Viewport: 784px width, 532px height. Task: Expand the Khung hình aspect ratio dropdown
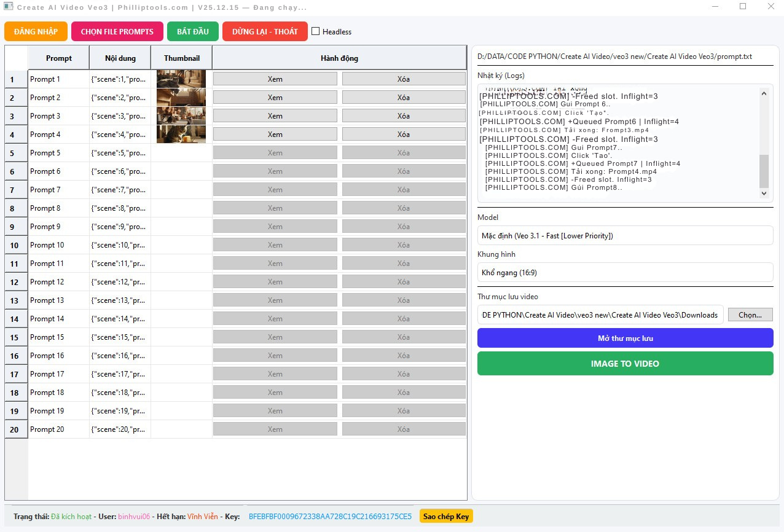(x=625, y=272)
